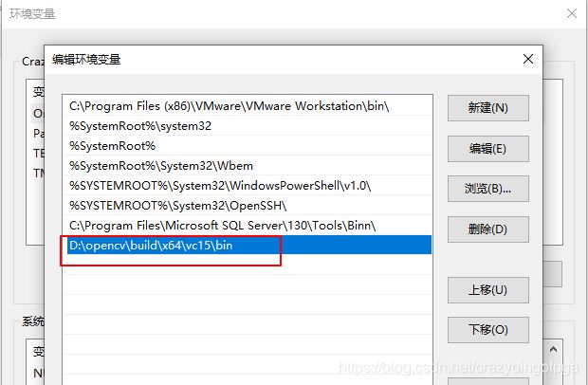
Task: Move entry down with 下移(O)
Action: click(x=487, y=330)
